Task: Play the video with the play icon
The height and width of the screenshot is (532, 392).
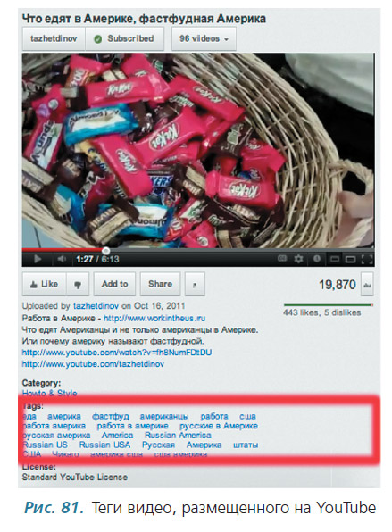Action: click(38, 259)
